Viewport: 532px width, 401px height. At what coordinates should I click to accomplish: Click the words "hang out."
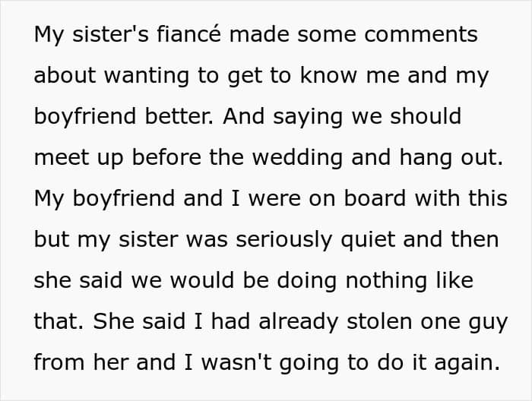point(451,158)
